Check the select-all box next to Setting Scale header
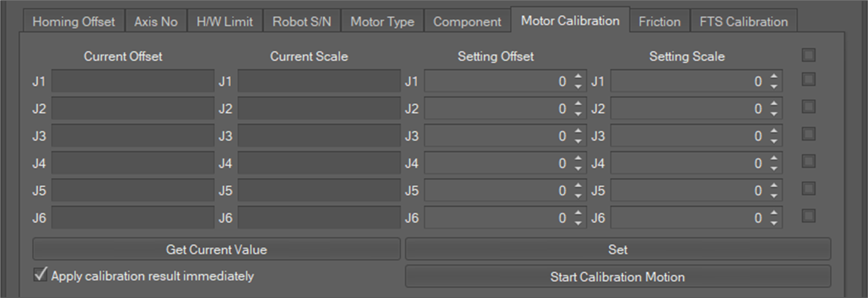The width and height of the screenshot is (868, 298). 808,55
